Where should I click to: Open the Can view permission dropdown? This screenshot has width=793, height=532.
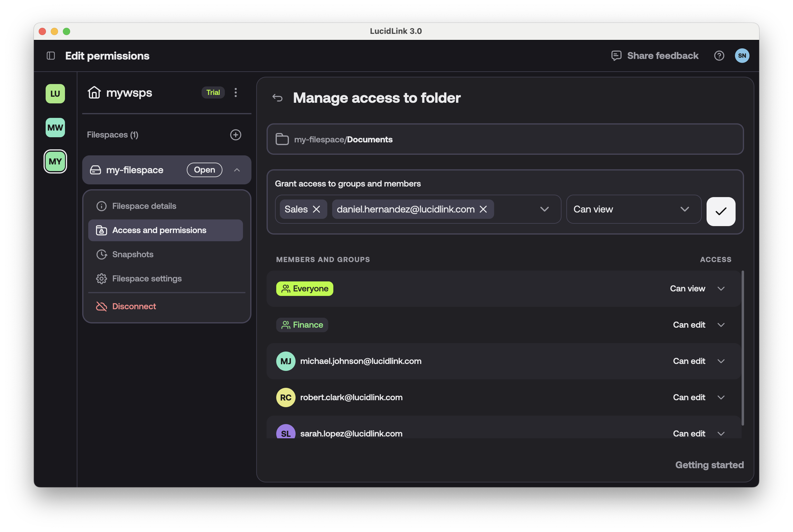tap(634, 209)
